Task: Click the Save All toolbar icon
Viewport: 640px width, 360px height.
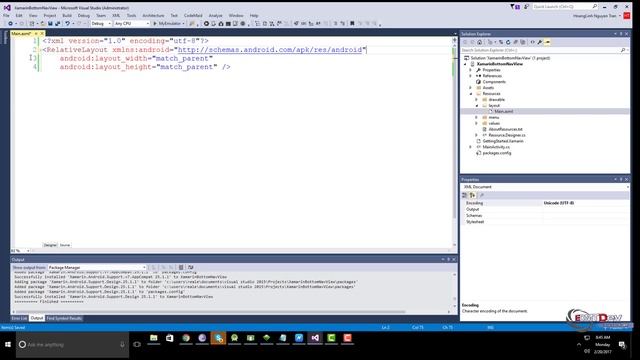Action: (x=58, y=24)
